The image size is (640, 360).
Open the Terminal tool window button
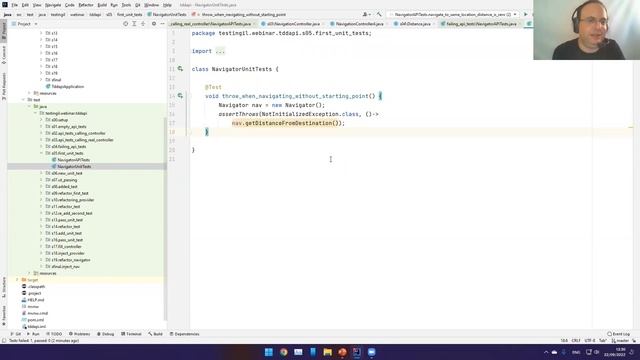(131, 334)
